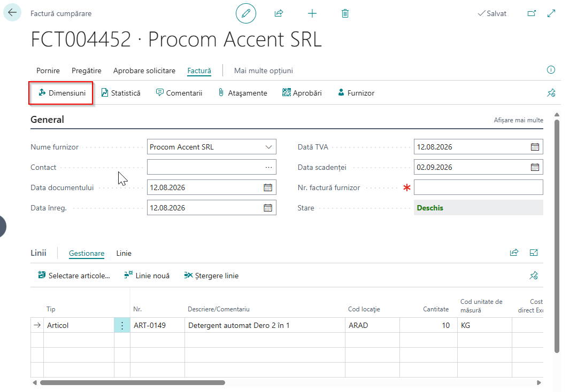Open Contact lookup ellipsis button
Screen dimensions: 585x392
coord(268,167)
